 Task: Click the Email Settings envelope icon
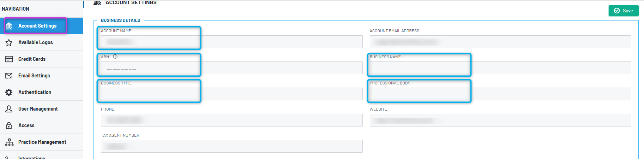(9, 76)
